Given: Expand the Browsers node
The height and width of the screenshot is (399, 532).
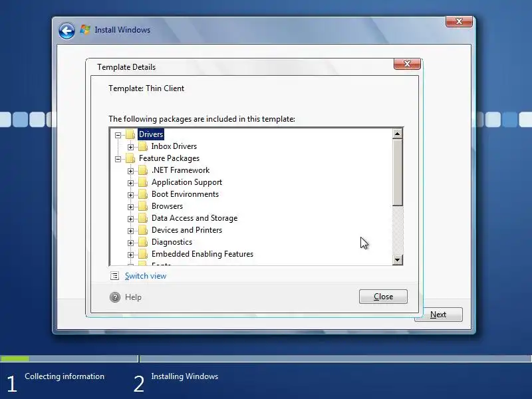Looking at the screenshot, I should (130, 207).
